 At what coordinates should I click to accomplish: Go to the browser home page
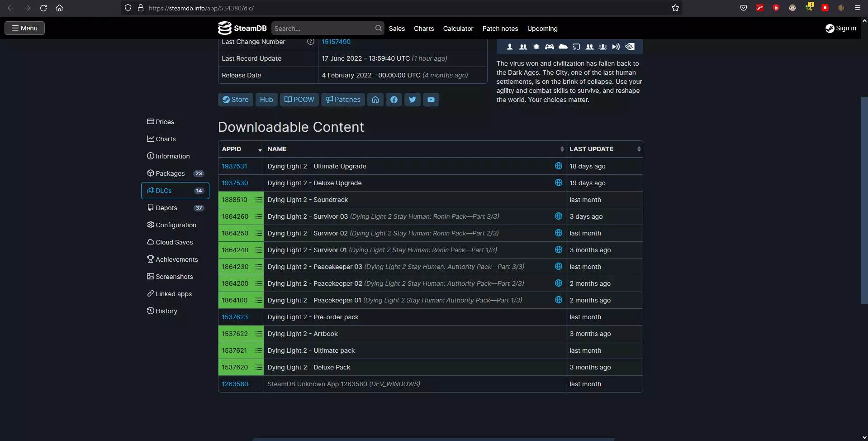click(x=59, y=8)
